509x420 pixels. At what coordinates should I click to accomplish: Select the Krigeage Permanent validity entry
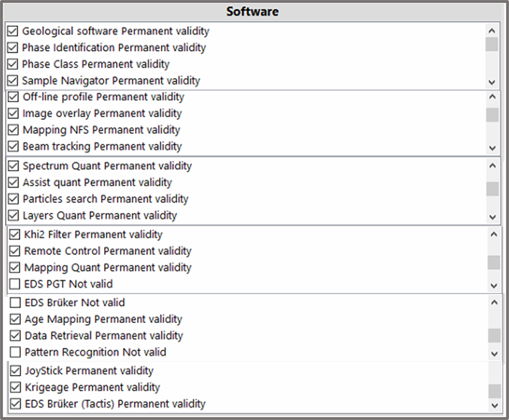click(x=92, y=387)
